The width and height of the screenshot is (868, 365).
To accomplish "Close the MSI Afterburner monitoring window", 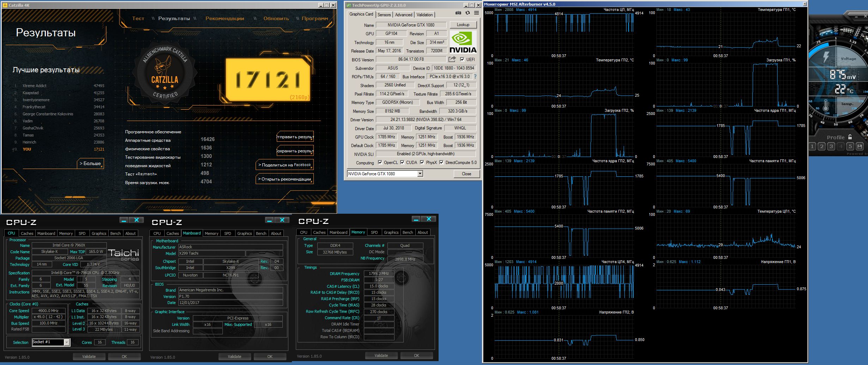I will tap(805, 4).
